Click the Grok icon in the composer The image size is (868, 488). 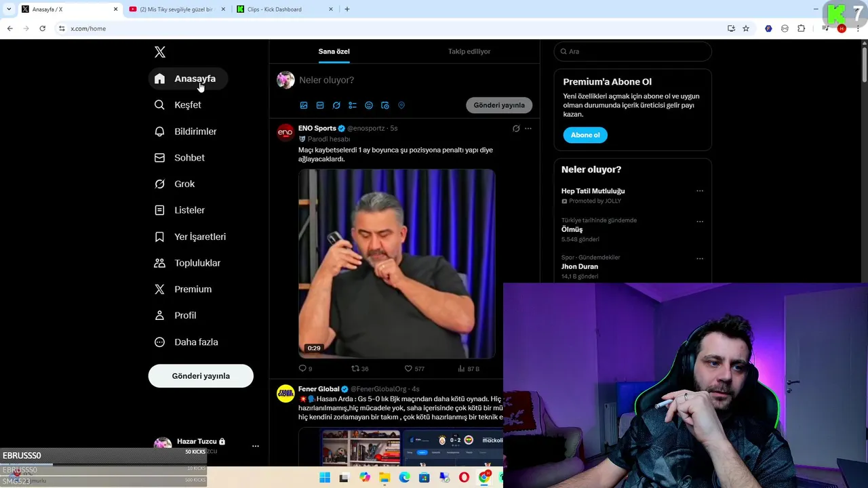coord(336,106)
